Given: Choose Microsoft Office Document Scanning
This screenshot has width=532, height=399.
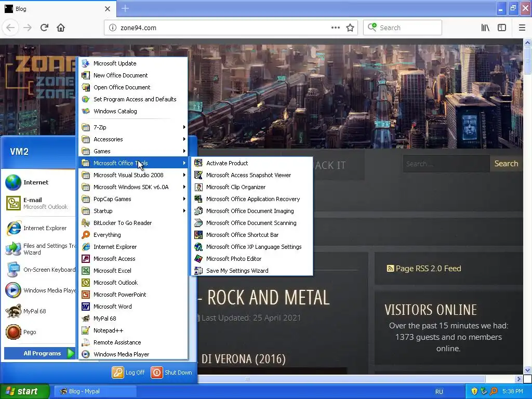Looking at the screenshot, I should (252, 223).
